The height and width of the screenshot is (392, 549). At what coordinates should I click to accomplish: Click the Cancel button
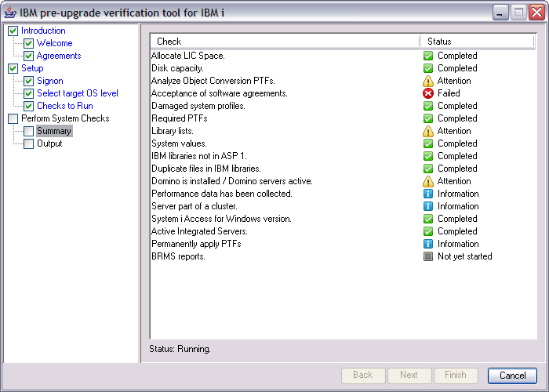point(512,376)
